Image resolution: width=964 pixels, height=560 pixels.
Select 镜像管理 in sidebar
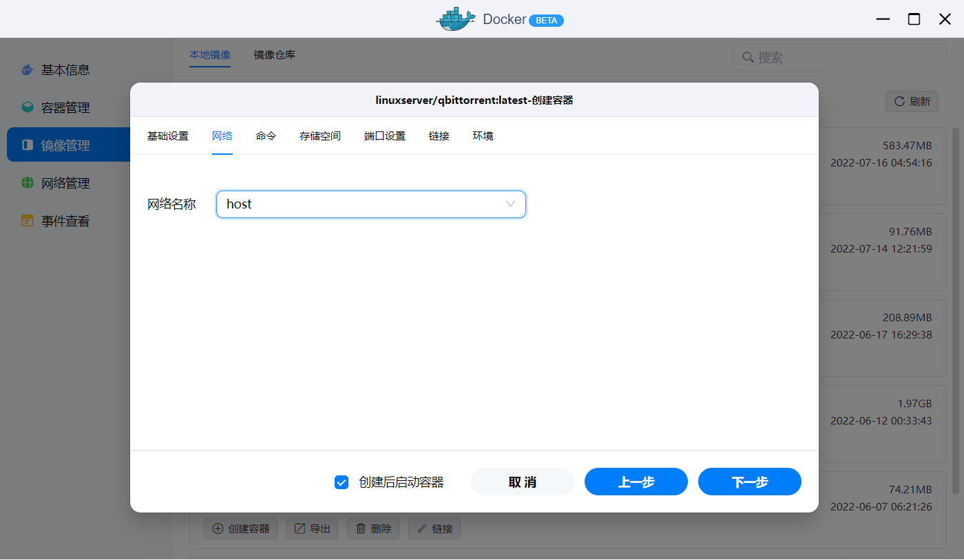point(69,144)
